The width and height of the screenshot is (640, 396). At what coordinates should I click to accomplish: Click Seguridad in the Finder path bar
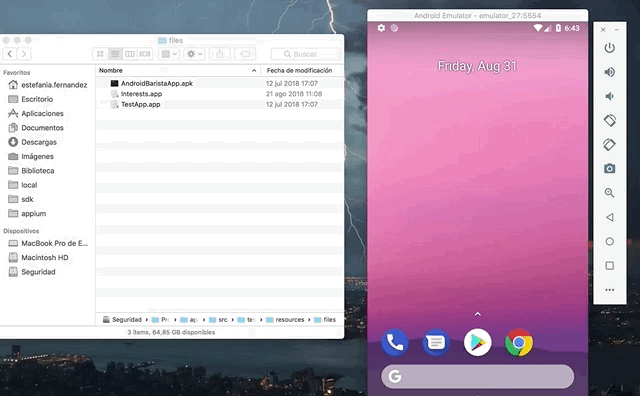point(122,320)
